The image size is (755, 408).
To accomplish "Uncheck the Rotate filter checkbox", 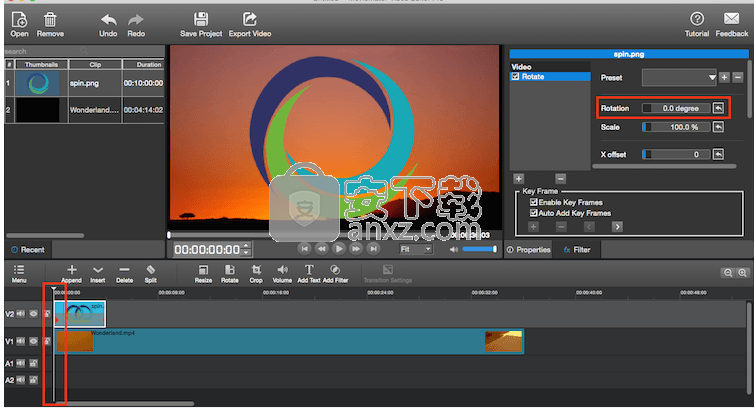I will point(515,77).
